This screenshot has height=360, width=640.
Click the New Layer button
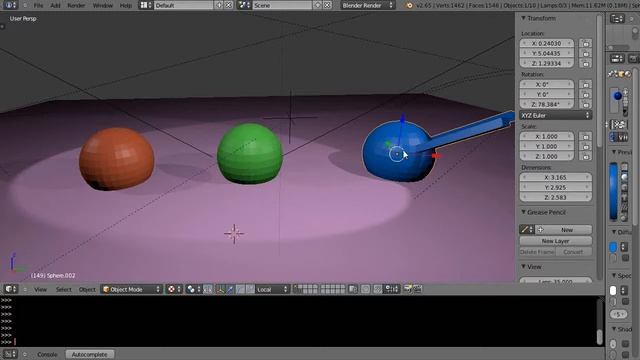click(556, 241)
